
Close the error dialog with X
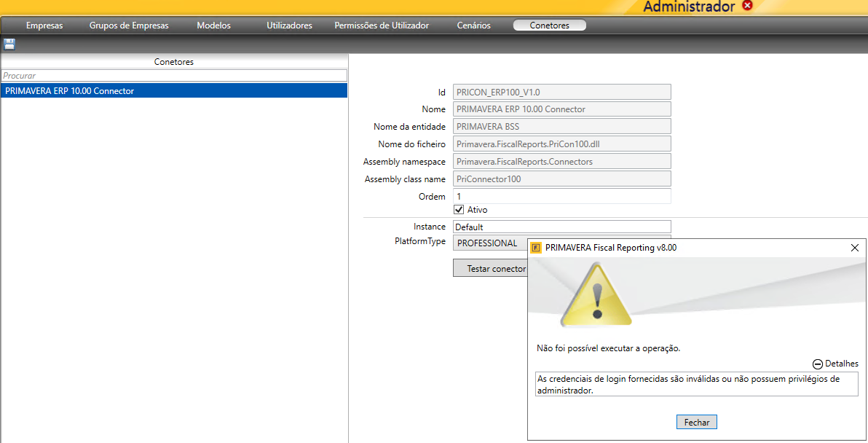pos(855,248)
